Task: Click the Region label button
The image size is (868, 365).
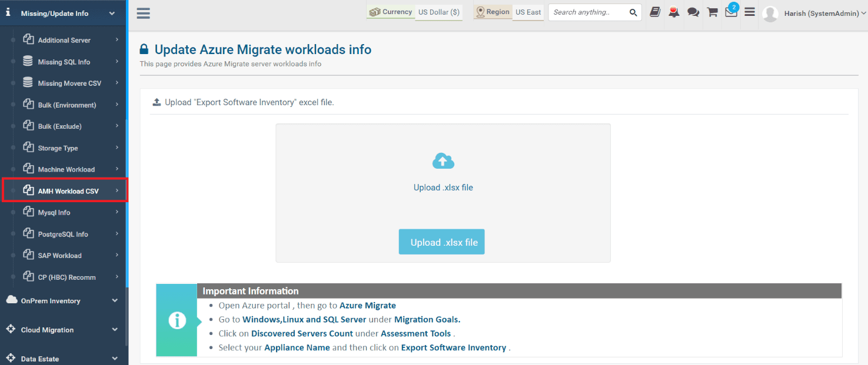Action: pyautogui.click(x=493, y=12)
